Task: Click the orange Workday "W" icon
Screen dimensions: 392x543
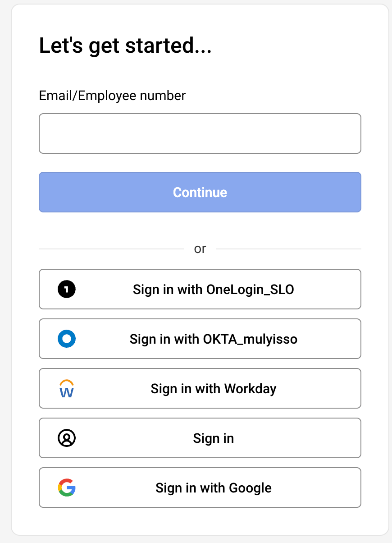Action: pos(67,388)
